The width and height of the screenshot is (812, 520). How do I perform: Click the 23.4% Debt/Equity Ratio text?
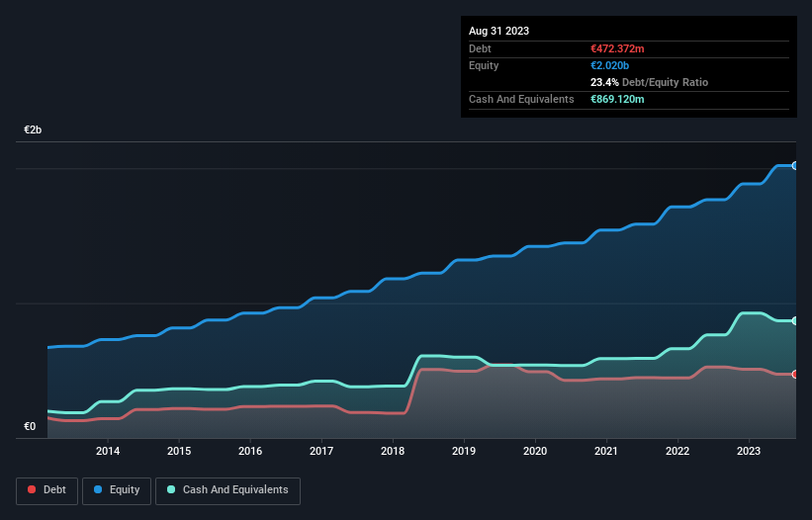(x=650, y=82)
